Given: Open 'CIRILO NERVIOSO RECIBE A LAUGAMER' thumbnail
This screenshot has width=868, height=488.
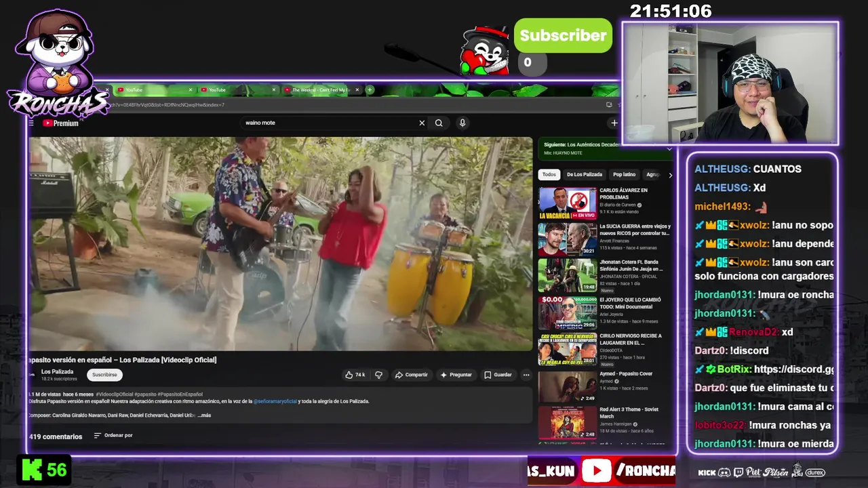Looking at the screenshot, I should point(568,348).
